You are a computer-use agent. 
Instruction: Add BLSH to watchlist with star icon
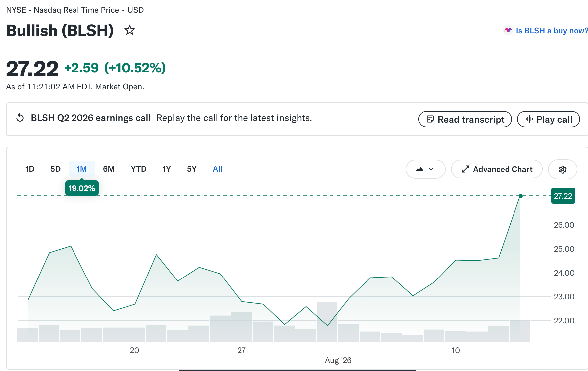coord(129,30)
